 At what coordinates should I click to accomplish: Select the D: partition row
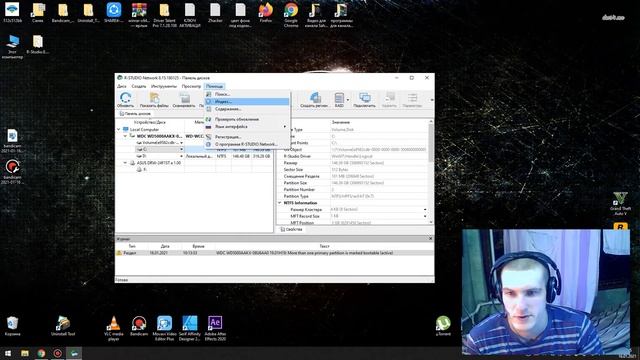click(x=194, y=156)
